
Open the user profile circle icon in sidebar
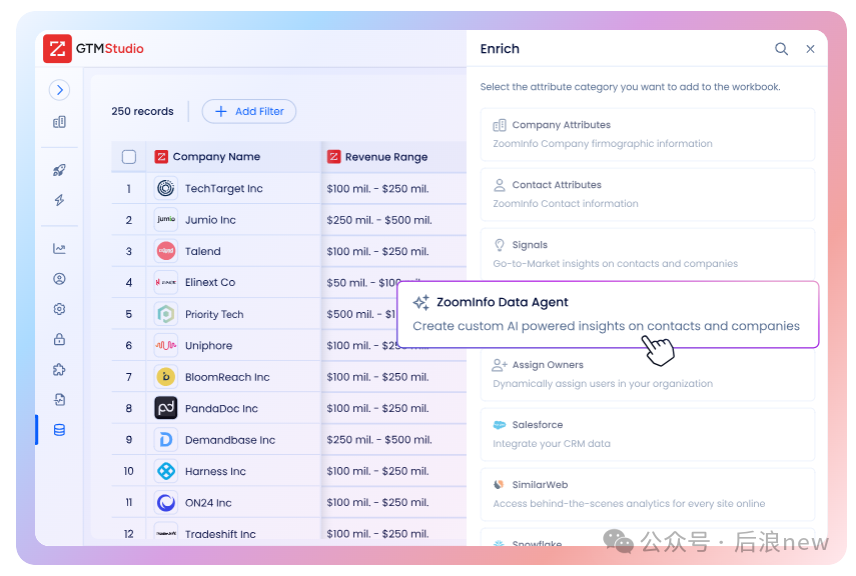[60, 279]
